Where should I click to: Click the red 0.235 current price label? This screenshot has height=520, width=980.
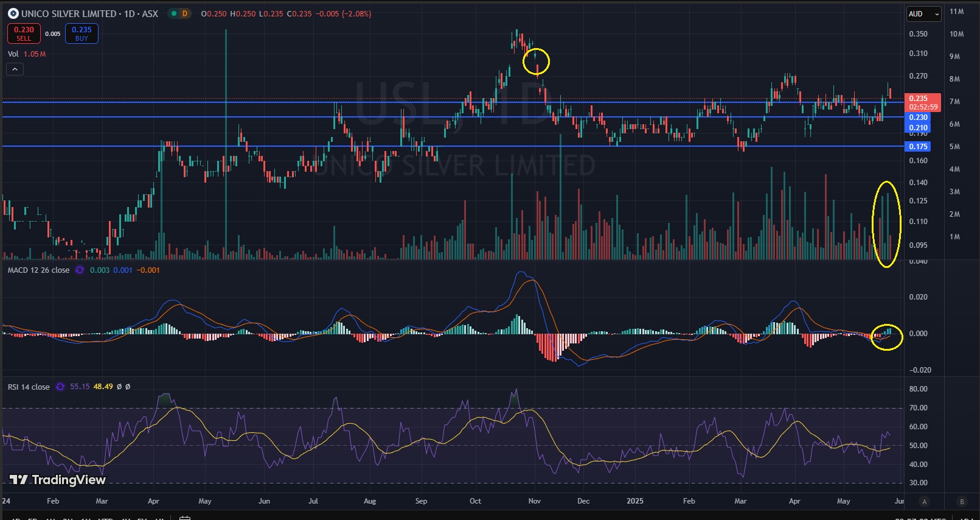(919, 99)
